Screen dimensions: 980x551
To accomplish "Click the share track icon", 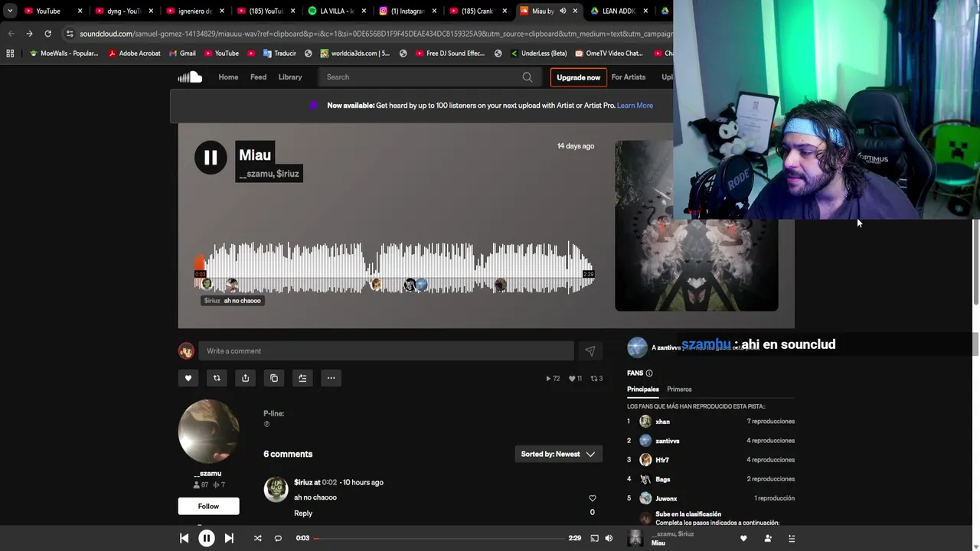I will pos(245,378).
